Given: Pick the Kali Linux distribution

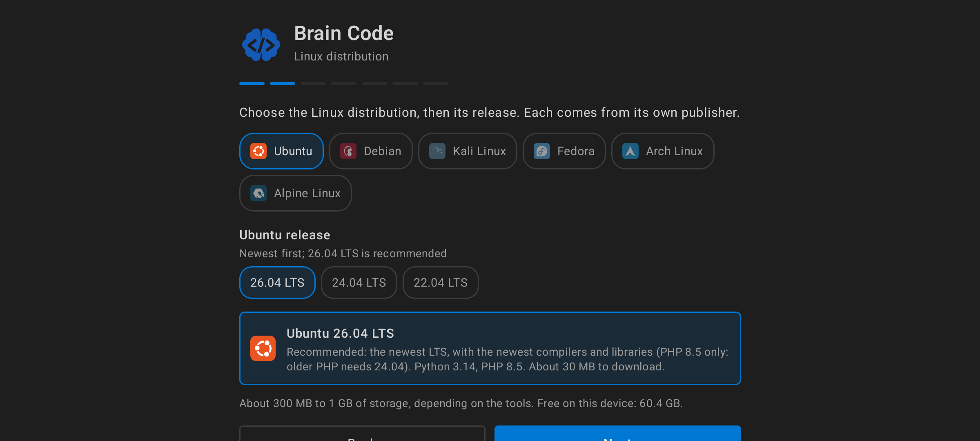Looking at the screenshot, I should [468, 151].
